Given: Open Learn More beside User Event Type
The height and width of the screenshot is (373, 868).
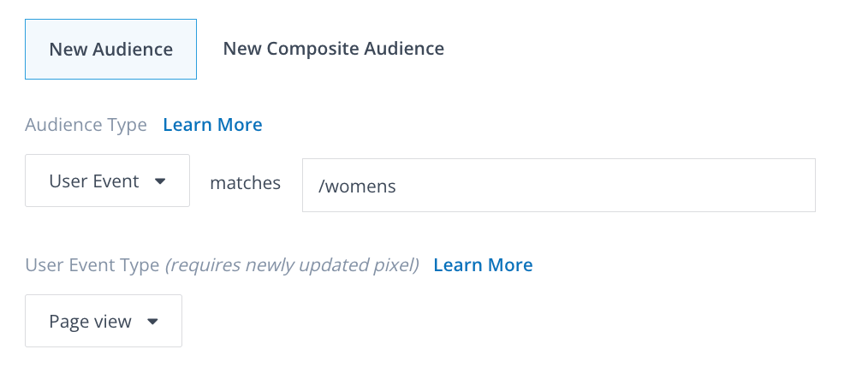Looking at the screenshot, I should pos(483,265).
